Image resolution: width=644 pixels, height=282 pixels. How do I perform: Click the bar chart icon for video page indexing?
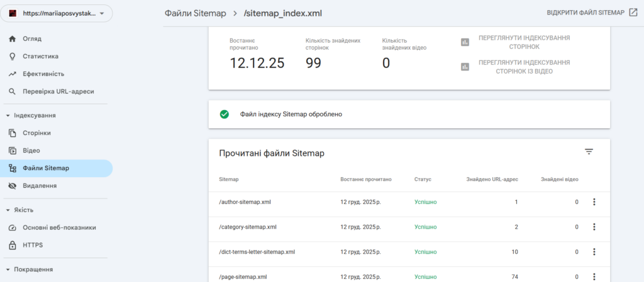[x=465, y=67]
